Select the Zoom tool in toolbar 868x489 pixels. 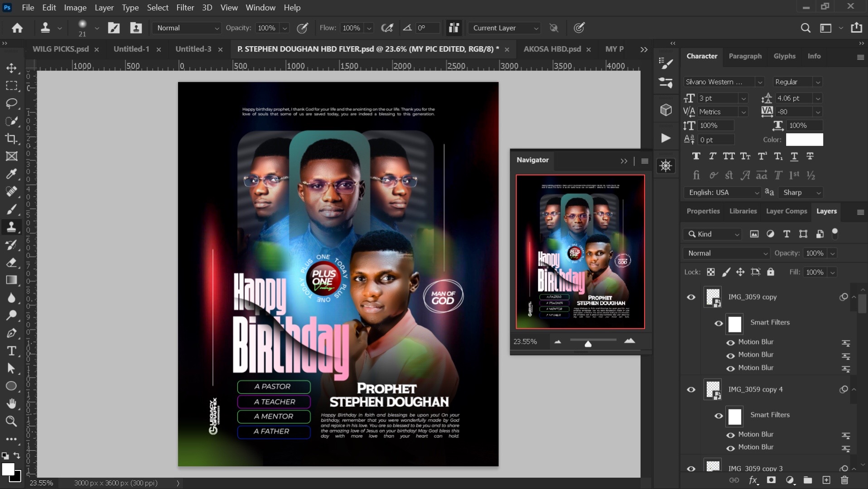click(11, 422)
